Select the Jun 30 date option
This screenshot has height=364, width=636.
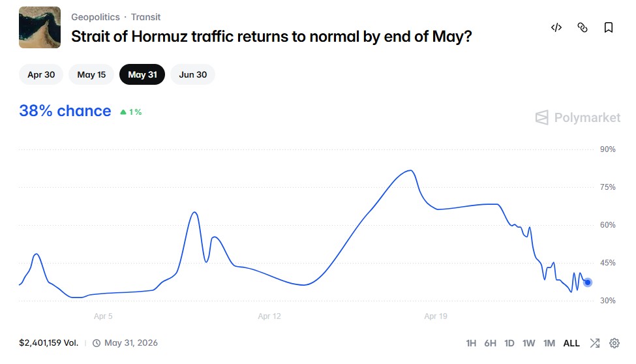(193, 74)
